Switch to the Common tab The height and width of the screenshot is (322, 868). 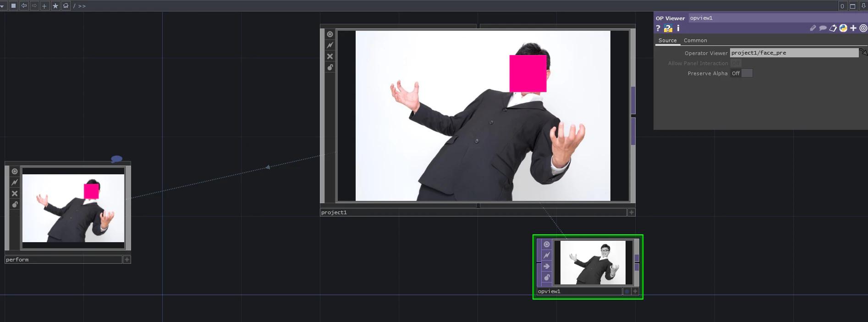coord(695,40)
